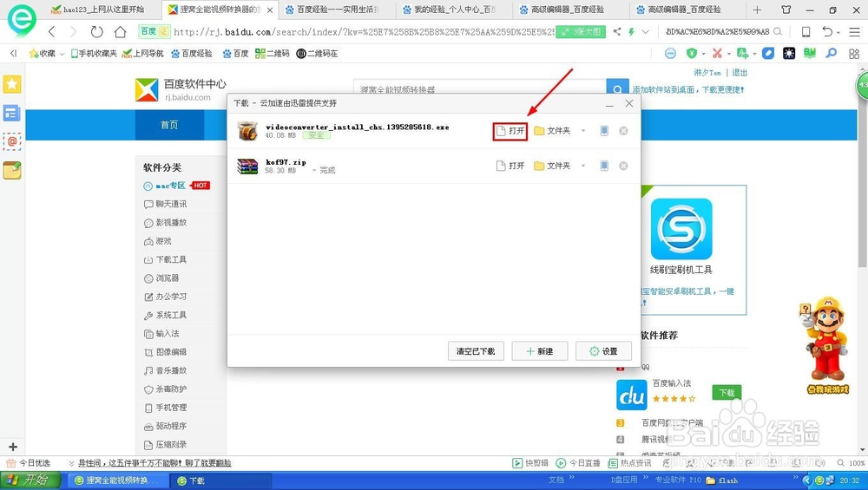The width and height of the screenshot is (868, 490).
Task: Open 手机收藏夹 bookmark
Action: [94, 53]
